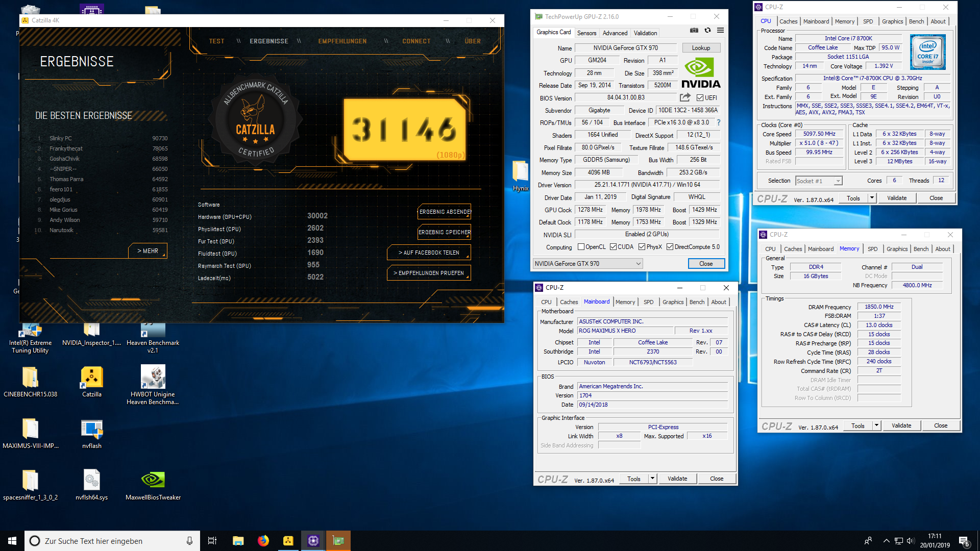Screen dimensions: 980x551
Task: Click the GPU-Z Close button
Action: pos(706,264)
